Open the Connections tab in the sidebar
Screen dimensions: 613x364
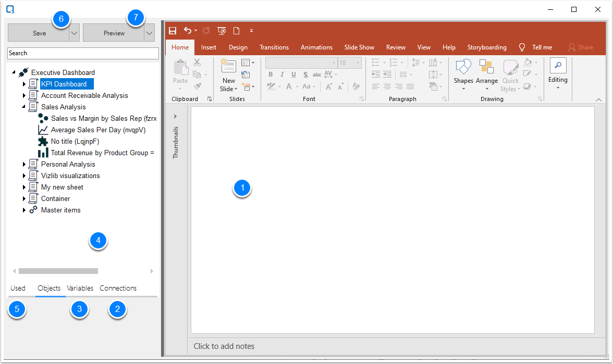(118, 288)
